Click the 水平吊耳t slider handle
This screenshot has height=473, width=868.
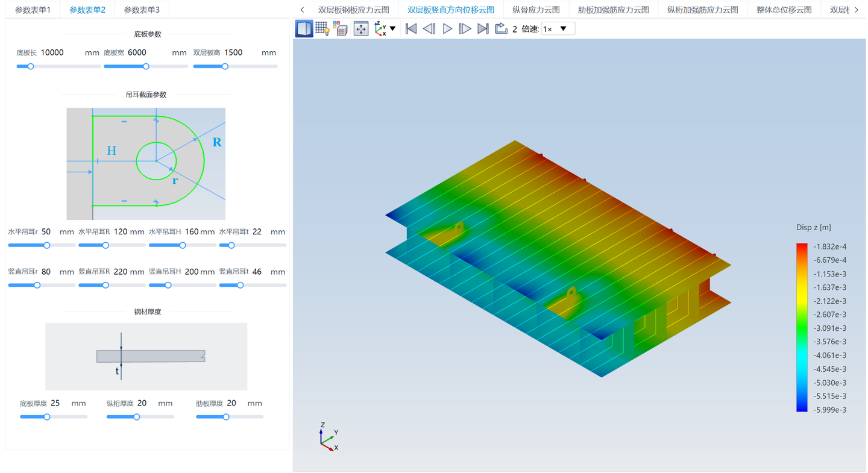(231, 245)
